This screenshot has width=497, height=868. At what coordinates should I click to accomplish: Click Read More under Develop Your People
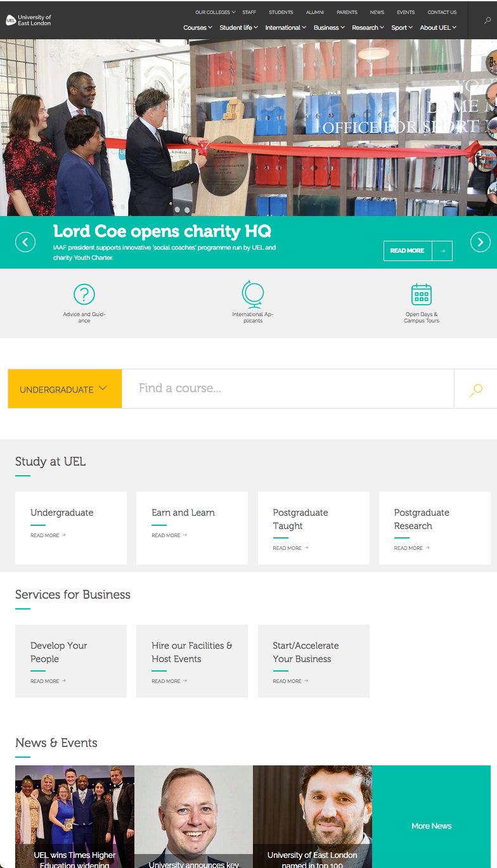tap(48, 681)
